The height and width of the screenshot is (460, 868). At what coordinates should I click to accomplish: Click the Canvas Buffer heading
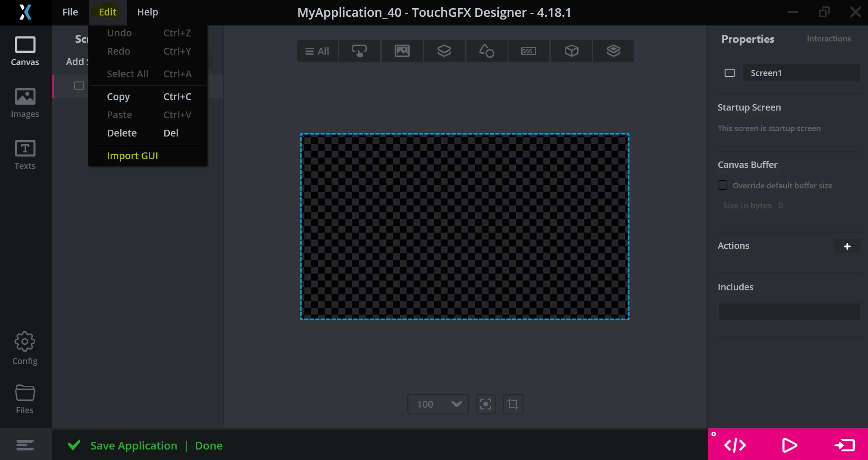[747, 165]
